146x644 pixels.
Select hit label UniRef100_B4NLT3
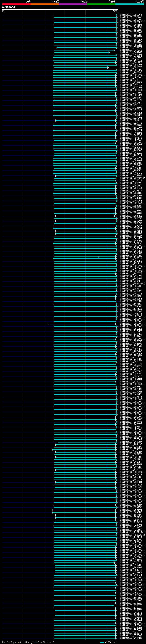tap(131, 361)
